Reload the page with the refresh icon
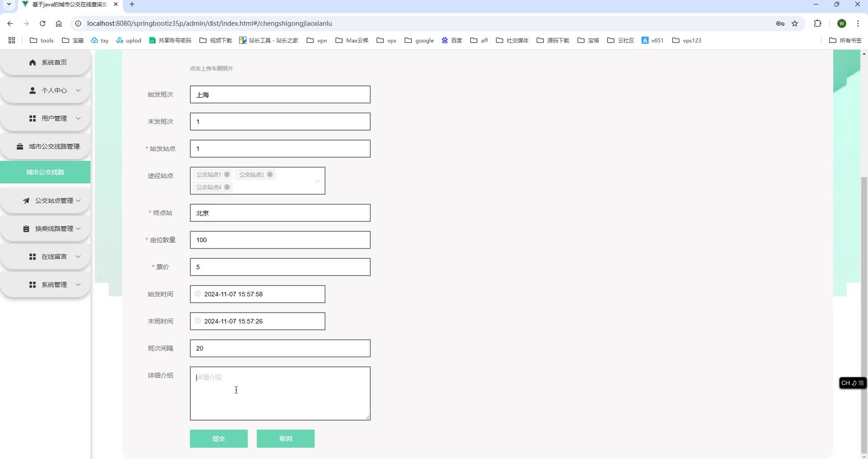868x459 pixels. (42, 23)
